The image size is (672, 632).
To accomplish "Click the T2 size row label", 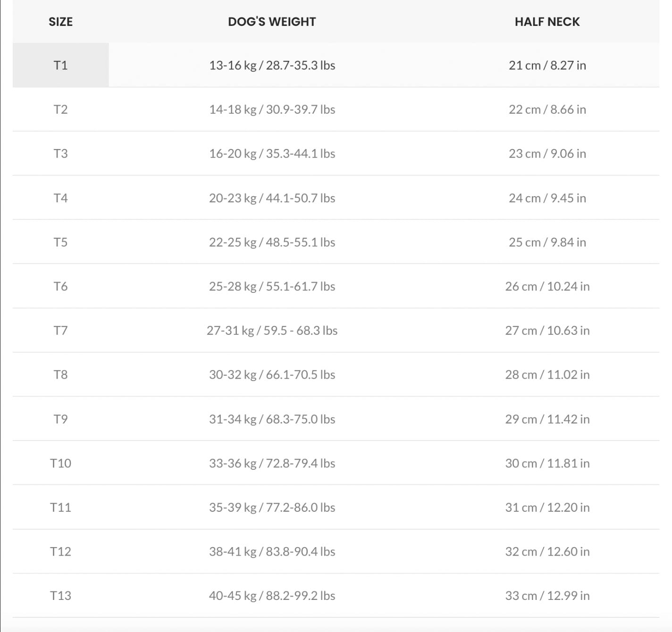I will pos(60,109).
